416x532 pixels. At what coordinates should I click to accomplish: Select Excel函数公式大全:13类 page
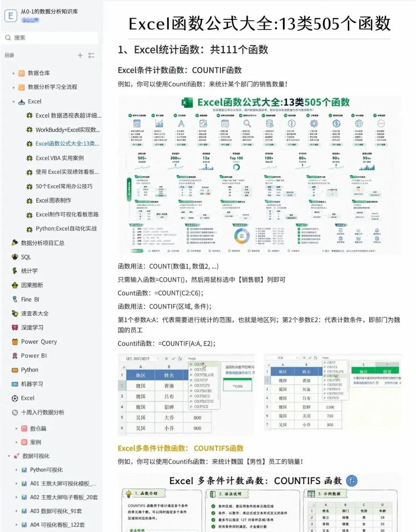(67, 144)
